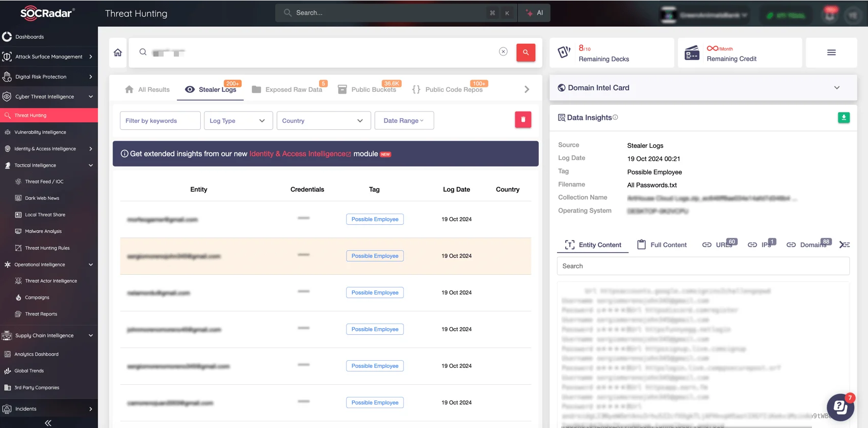This screenshot has height=428, width=868.
Task: Collapse Tactical Intelligence section
Action: click(x=49, y=166)
